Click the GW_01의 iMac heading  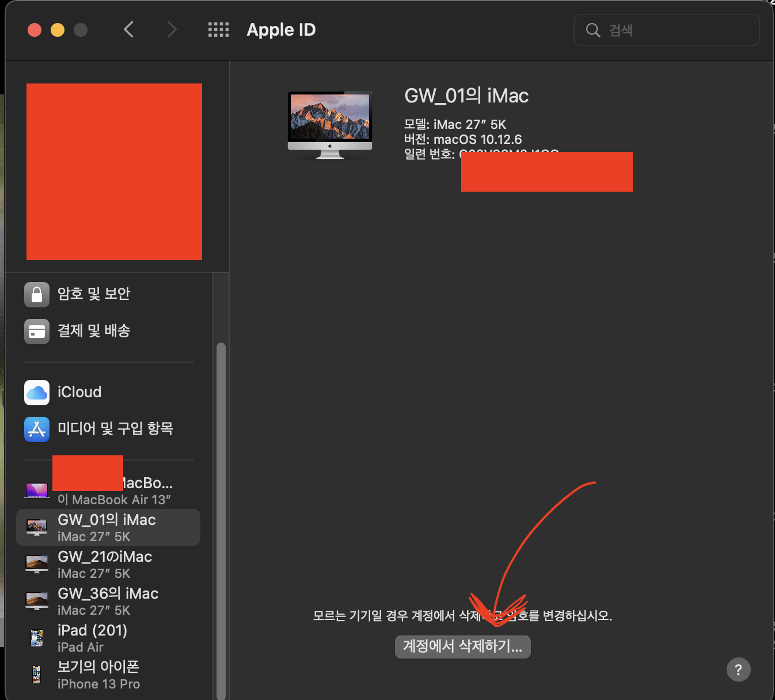[466, 96]
